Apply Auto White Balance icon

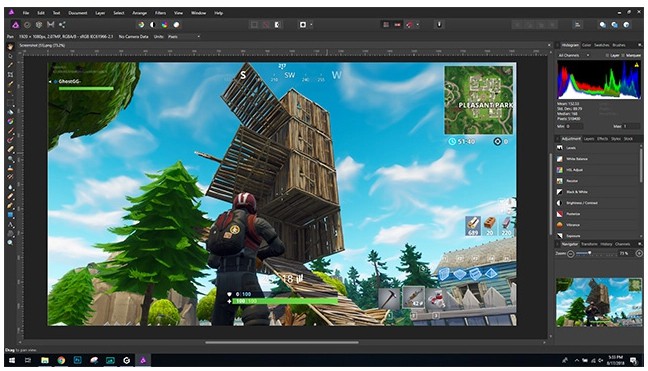[176, 25]
